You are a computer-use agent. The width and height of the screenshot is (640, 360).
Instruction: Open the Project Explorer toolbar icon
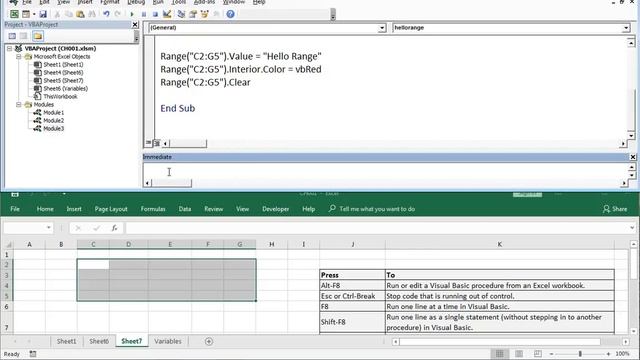(181, 14)
